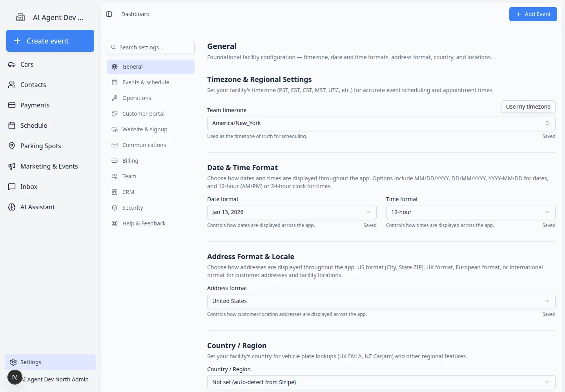Click the Address format chevron arrow
Viewport: 565px width, 392px height.
point(547,301)
